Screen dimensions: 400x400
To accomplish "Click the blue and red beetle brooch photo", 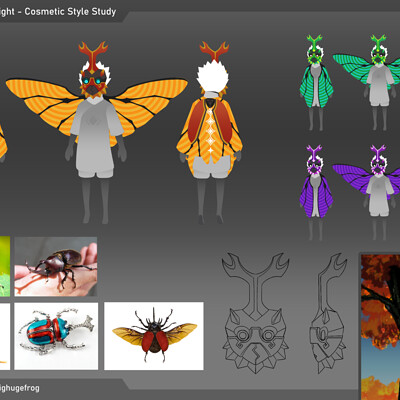I will 56,336.
